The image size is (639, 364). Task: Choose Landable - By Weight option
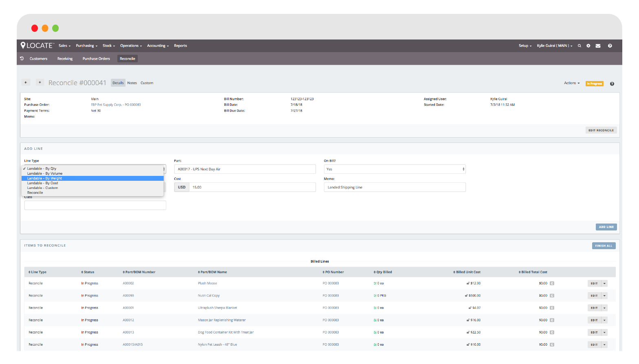93,178
